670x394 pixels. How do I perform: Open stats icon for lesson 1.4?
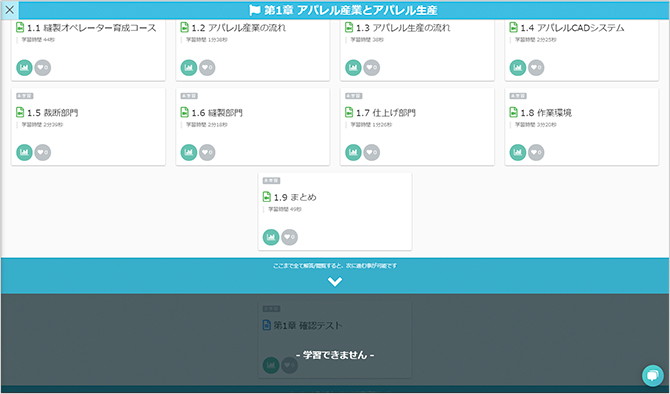[x=518, y=68]
